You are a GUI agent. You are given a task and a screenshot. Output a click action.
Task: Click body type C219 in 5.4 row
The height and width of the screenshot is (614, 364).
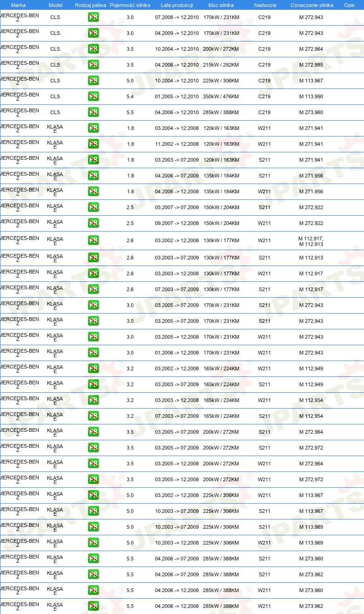264,96
